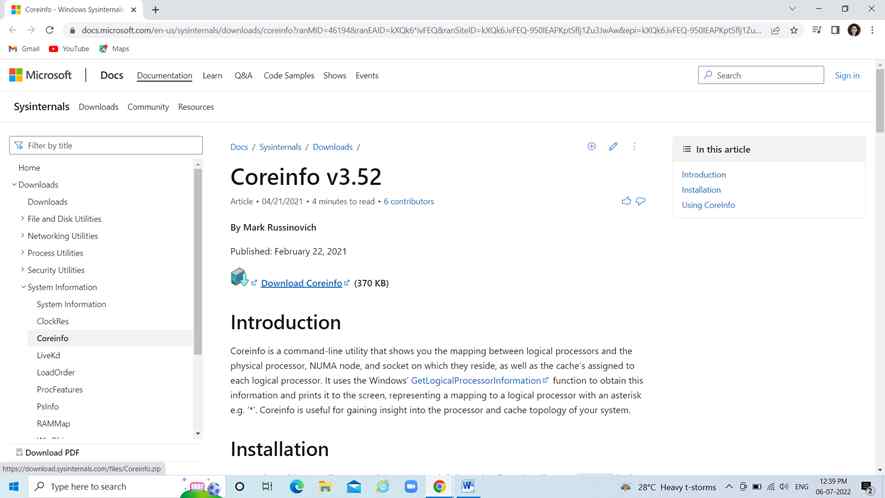Expand Security Utilities node
885x498 pixels.
tap(23, 269)
